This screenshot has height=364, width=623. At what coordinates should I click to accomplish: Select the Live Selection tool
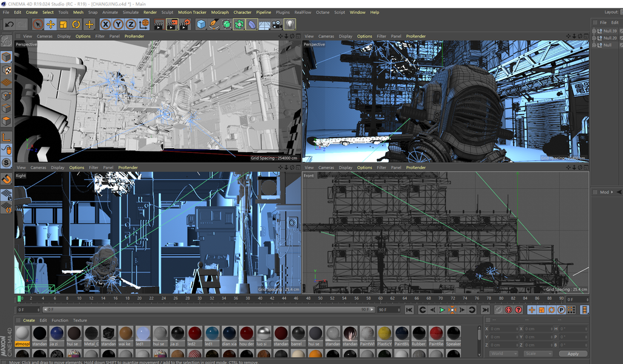point(38,25)
